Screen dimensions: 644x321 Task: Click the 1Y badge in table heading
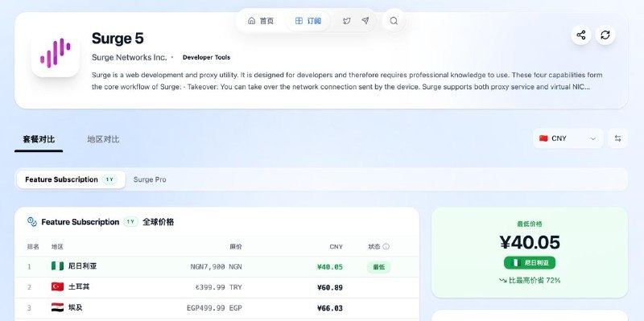130,222
